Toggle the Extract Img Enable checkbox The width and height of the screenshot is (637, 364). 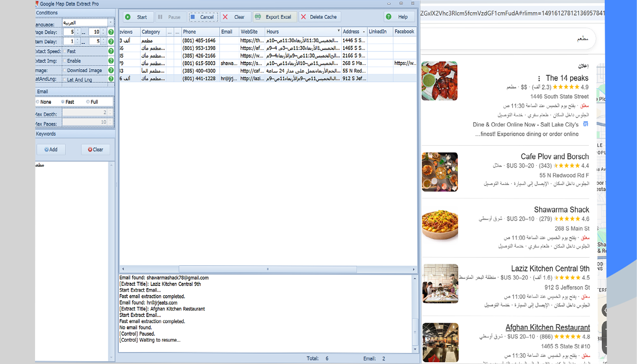(64, 61)
